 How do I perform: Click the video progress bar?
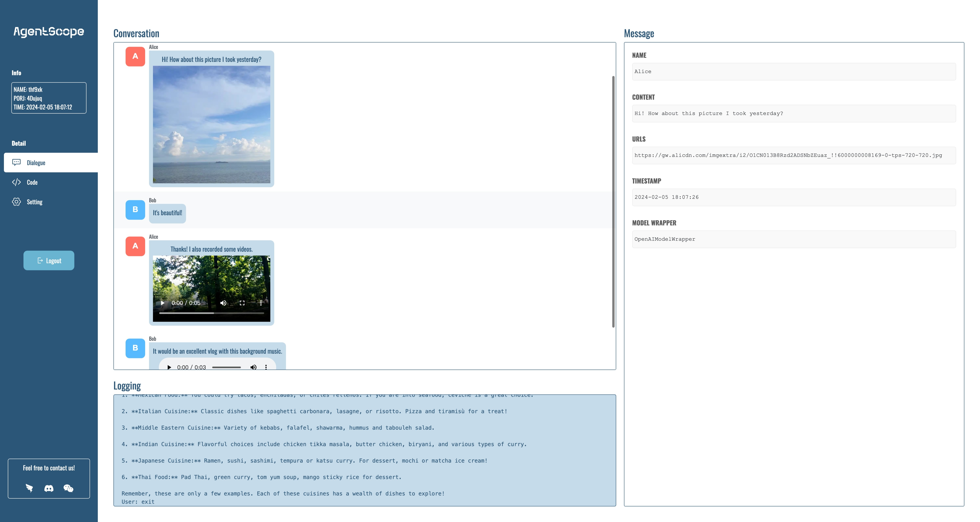click(x=211, y=313)
